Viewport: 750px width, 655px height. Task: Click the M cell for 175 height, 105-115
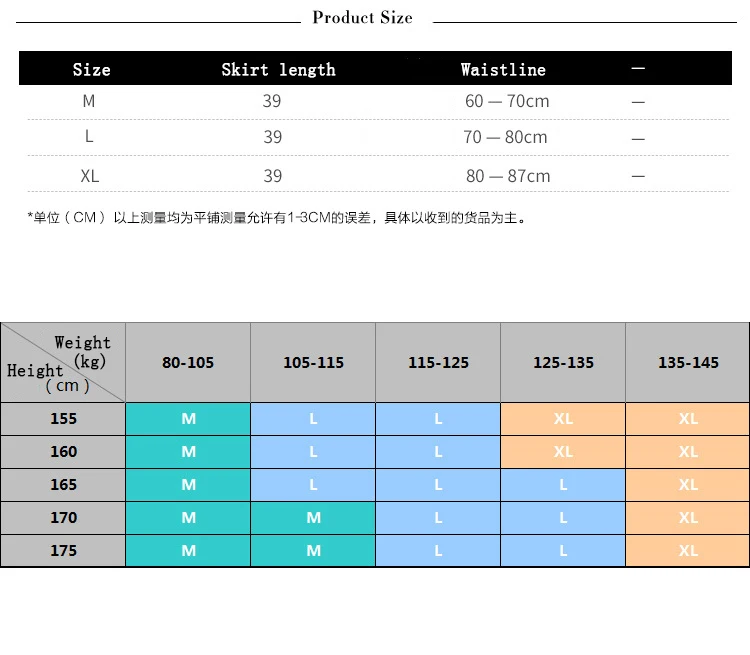tap(313, 551)
